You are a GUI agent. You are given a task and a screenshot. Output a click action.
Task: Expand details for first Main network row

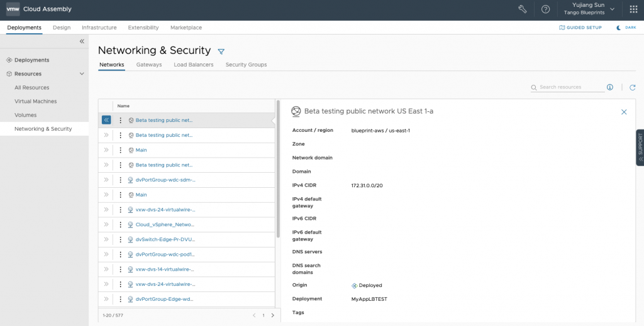pyautogui.click(x=106, y=150)
